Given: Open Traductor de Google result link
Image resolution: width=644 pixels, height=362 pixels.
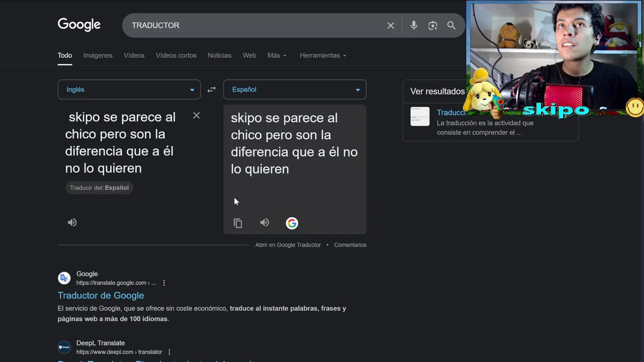Looking at the screenshot, I should point(101,296).
